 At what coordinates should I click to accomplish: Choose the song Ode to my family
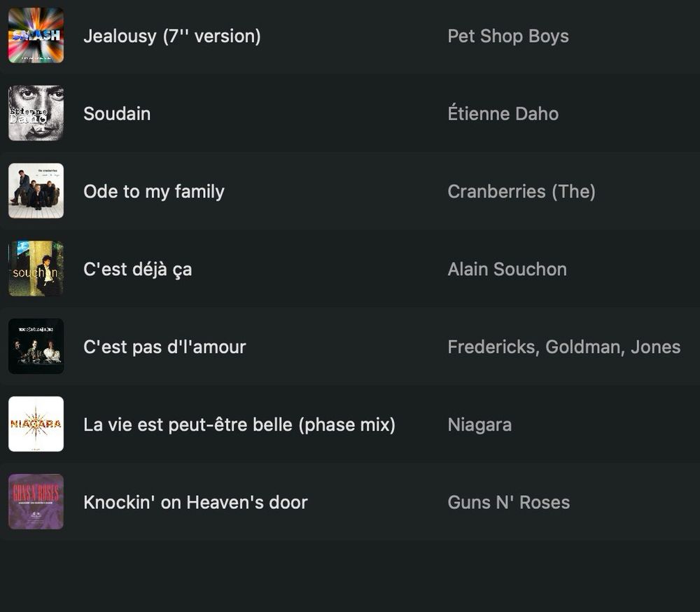click(154, 192)
